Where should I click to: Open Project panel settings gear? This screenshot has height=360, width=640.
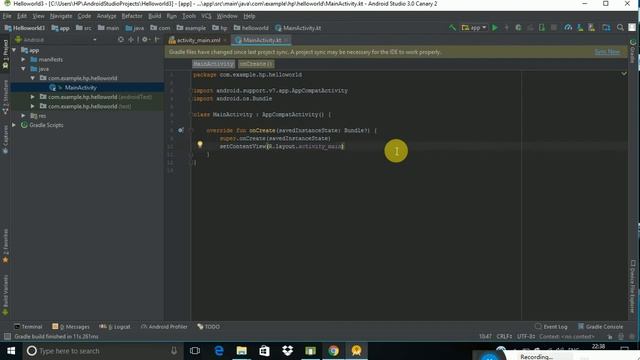click(145, 40)
